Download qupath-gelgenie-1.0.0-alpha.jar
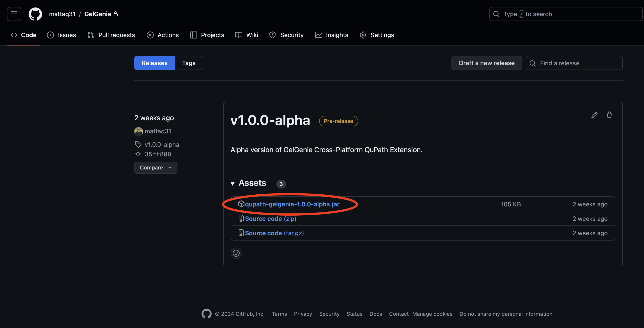Viewport: 644px width, 328px height. point(292,204)
